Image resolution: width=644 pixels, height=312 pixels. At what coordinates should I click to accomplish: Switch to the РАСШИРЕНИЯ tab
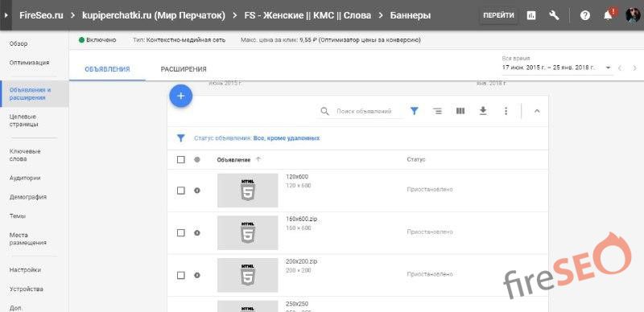click(184, 69)
